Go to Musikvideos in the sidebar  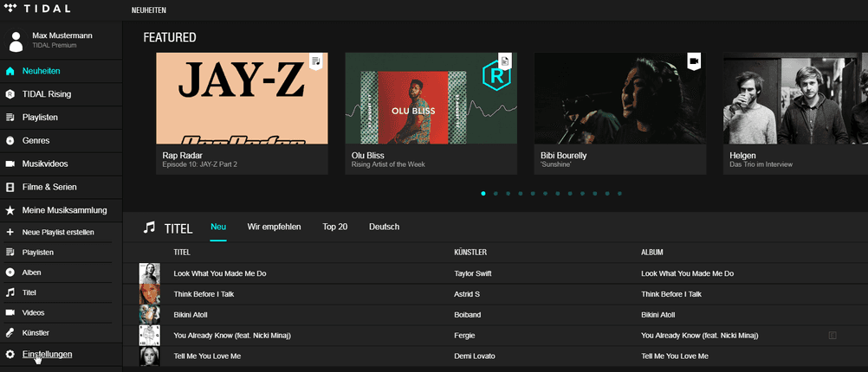(x=44, y=164)
